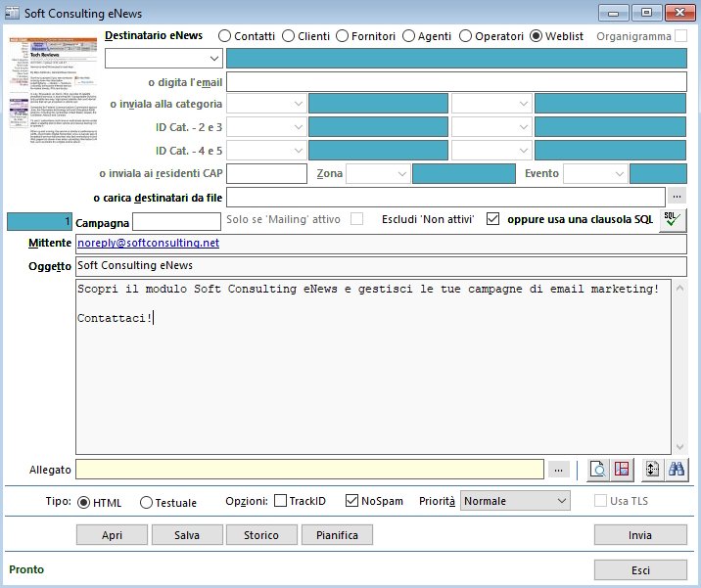Click the noreply@softconsulting.net sender link
Image resolution: width=701 pixels, height=588 pixels.
(x=149, y=243)
